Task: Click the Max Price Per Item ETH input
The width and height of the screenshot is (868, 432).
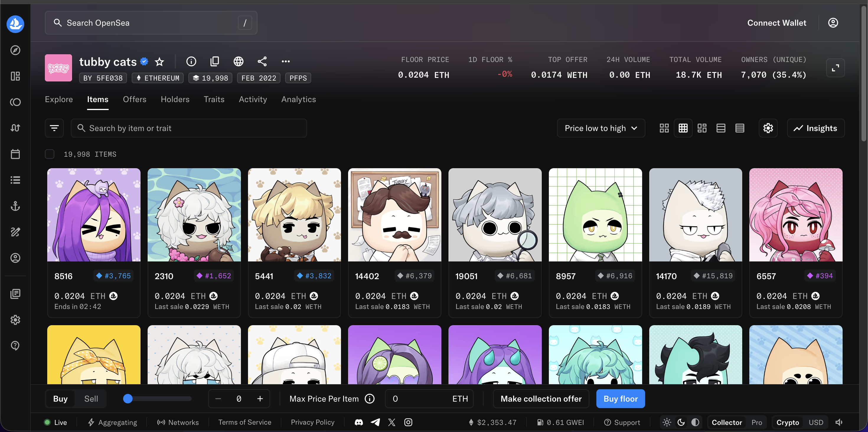Action: click(x=429, y=399)
